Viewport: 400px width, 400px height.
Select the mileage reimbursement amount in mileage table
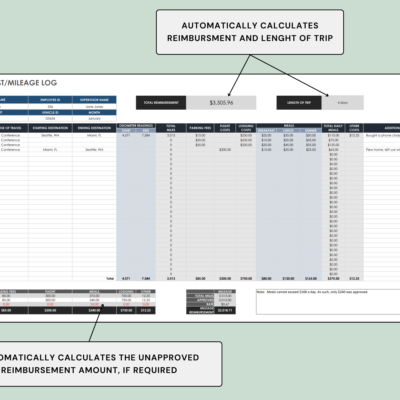click(225, 310)
